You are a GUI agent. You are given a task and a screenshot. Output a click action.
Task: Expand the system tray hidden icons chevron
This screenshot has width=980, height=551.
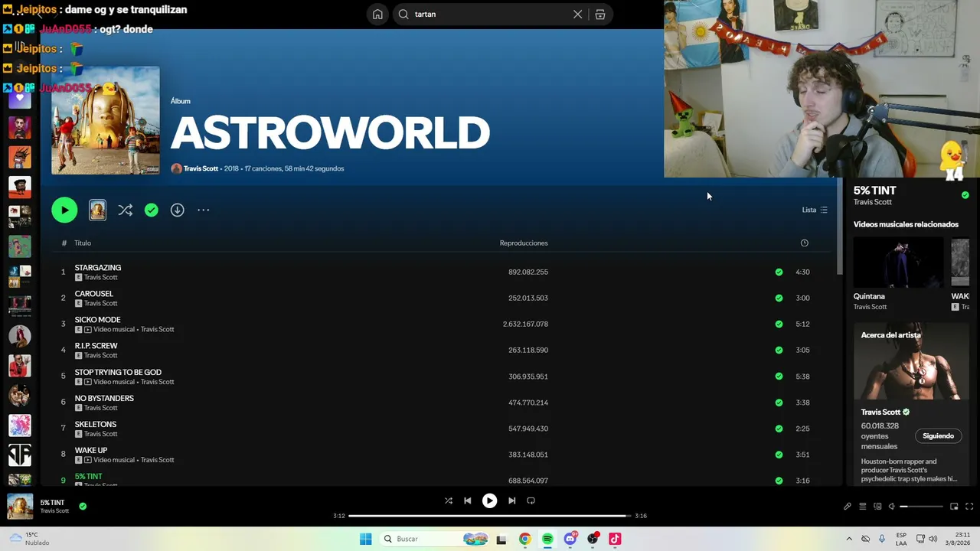[848, 540]
